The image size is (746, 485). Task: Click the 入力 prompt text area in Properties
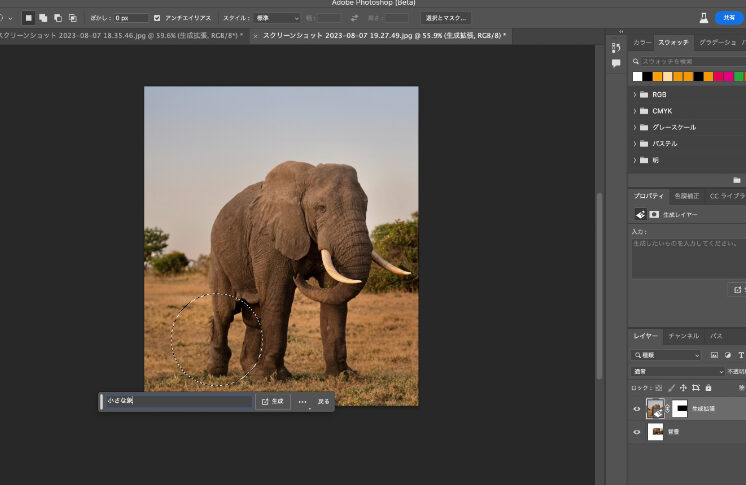(689, 258)
